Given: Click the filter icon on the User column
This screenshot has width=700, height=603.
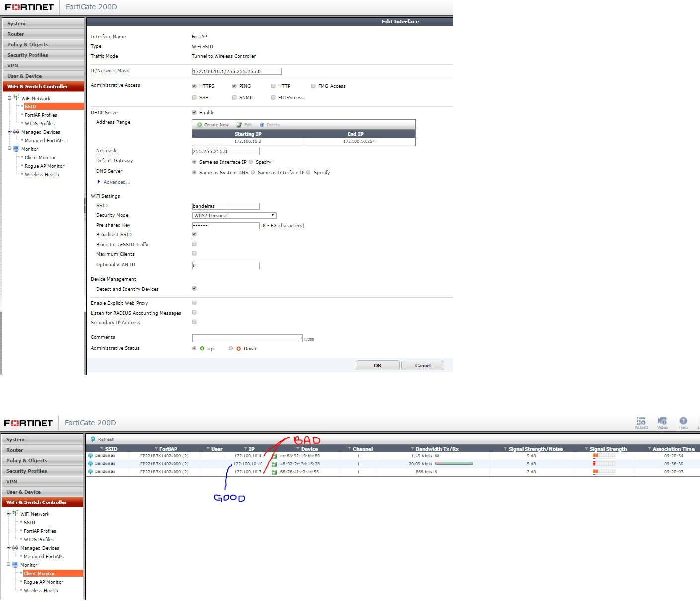Looking at the screenshot, I should pos(208,449).
